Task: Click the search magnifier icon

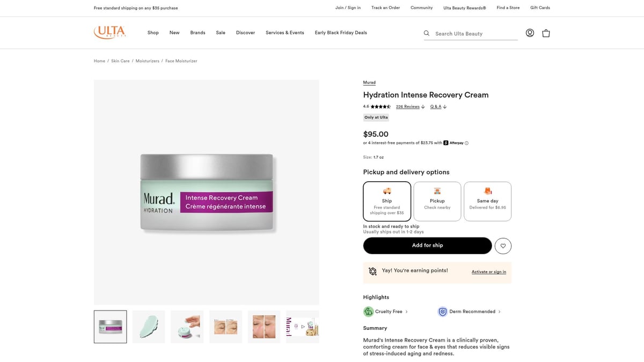Action: click(427, 33)
